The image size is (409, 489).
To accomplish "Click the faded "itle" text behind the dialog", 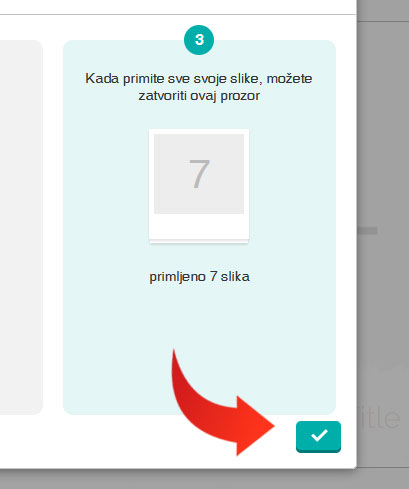I will (379, 417).
